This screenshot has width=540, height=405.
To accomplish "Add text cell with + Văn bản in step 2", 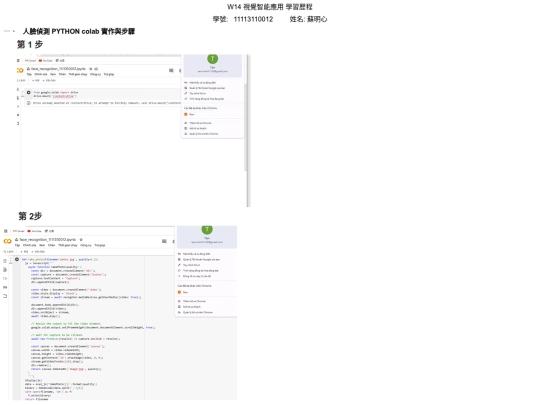I will 38,252.
